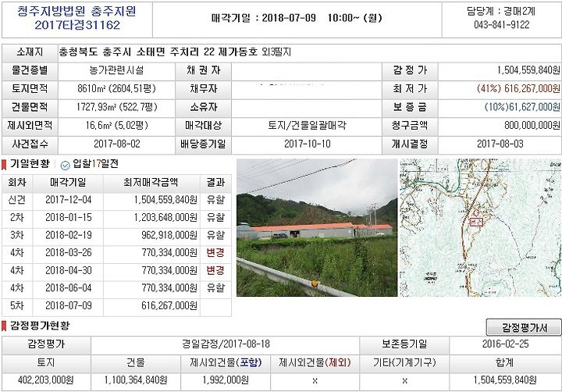The width and height of the screenshot is (562, 392).
Task: Click the property type 농가관련시설
Action: coord(116,70)
